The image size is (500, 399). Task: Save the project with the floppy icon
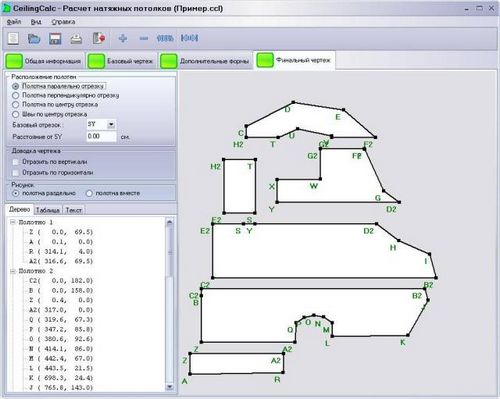tap(55, 39)
